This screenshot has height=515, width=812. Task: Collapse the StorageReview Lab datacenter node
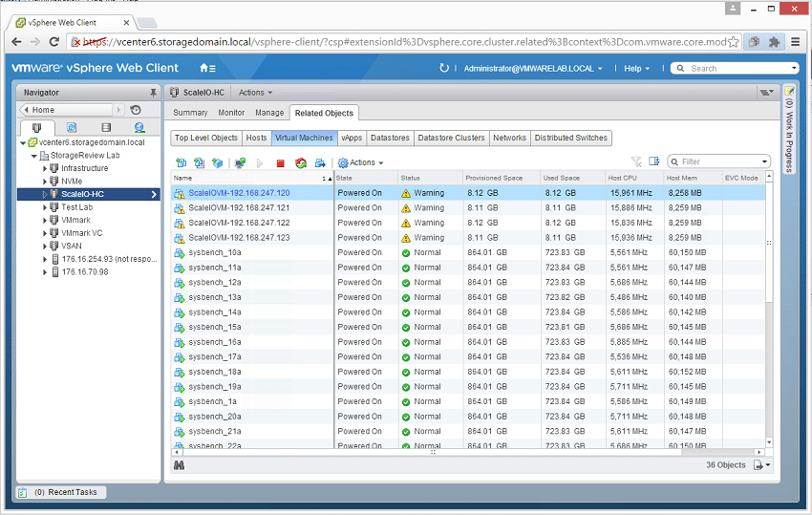(33, 156)
